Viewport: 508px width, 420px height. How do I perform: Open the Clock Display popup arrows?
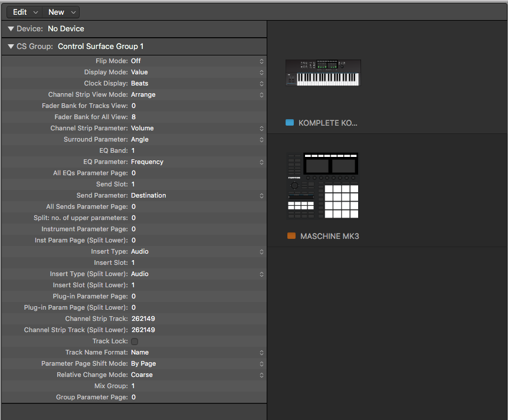click(x=261, y=84)
